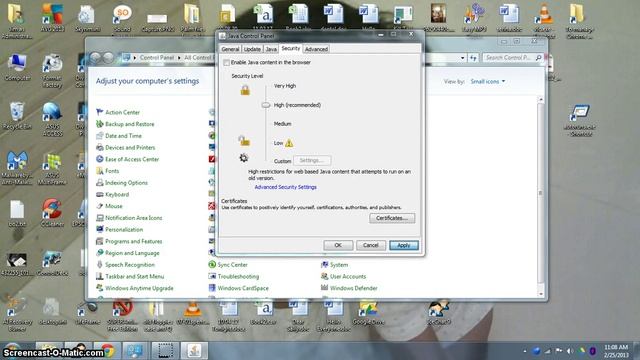Switch to the Update tab

click(252, 49)
